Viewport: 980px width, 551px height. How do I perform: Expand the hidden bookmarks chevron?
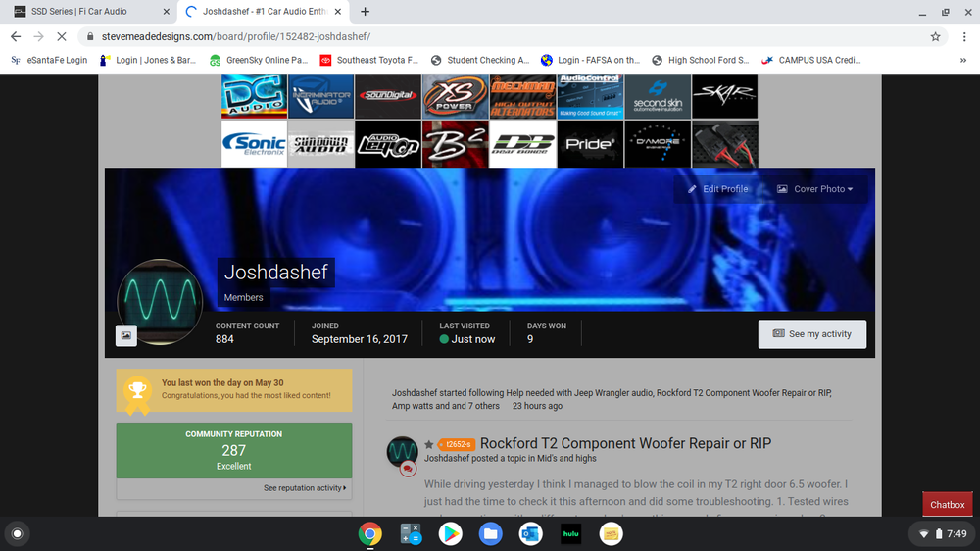point(963,60)
